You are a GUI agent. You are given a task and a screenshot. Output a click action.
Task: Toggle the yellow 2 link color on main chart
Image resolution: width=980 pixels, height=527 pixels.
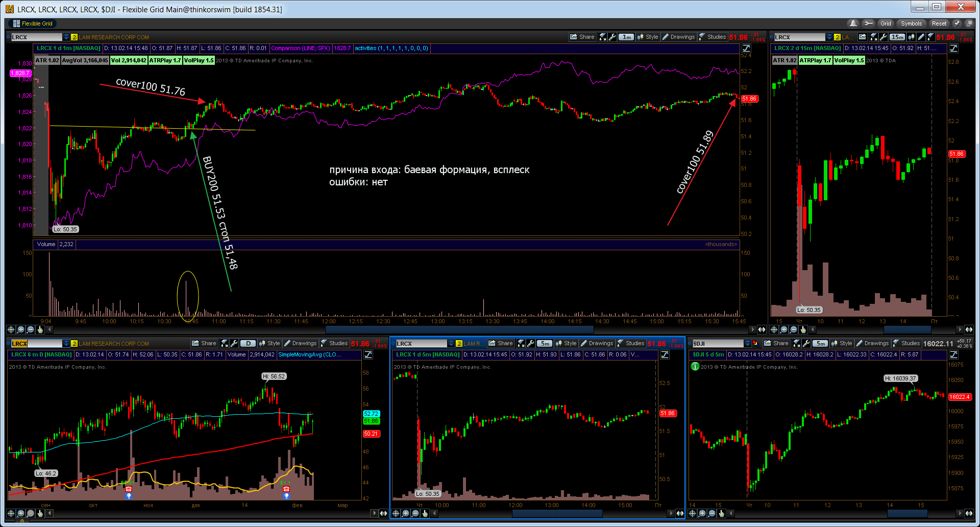coord(74,37)
